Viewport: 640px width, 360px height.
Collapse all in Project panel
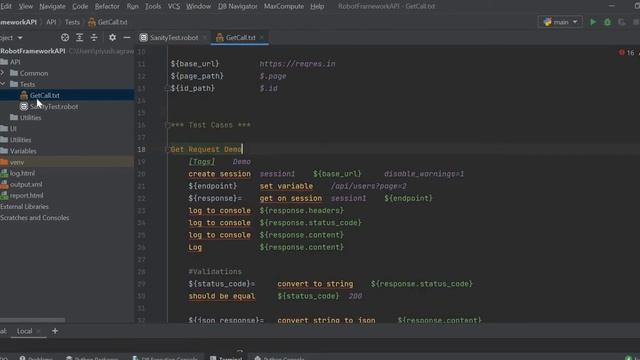pos(94,38)
